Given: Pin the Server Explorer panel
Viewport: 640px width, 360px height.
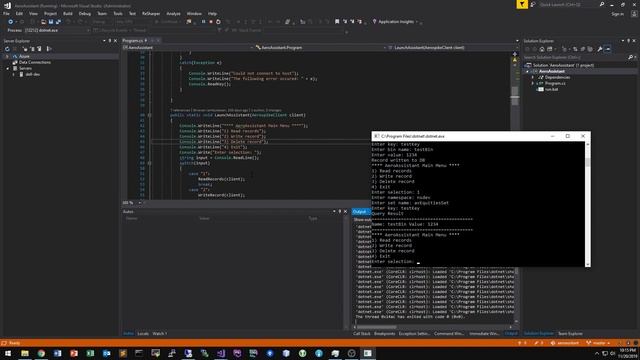Looking at the screenshot, I should (x=109, y=41).
